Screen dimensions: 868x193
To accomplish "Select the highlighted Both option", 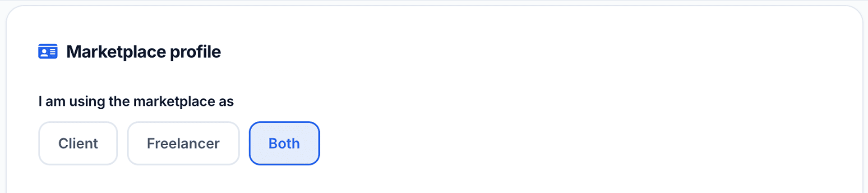I will tap(284, 143).
